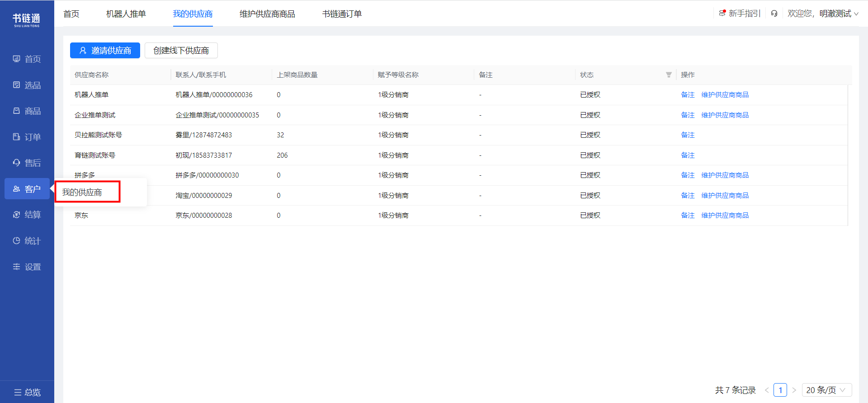This screenshot has height=403, width=868.
Task: Click 维护供应商商品 for 拼多多 row
Action: pos(725,175)
